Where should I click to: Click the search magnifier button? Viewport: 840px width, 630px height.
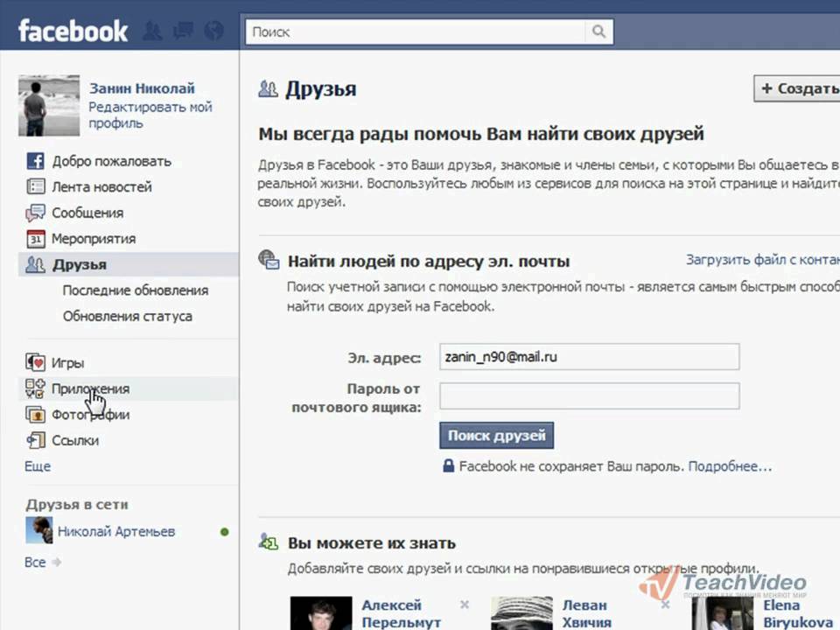(598, 31)
